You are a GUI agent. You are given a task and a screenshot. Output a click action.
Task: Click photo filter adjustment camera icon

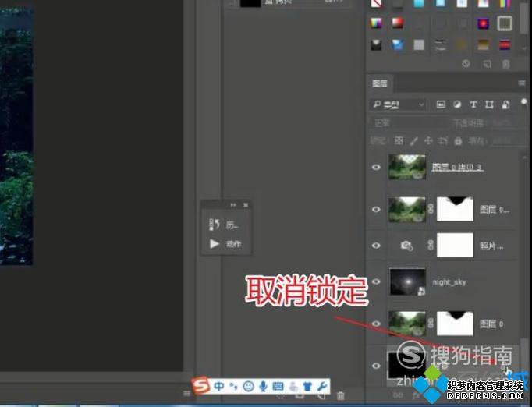tap(406, 246)
